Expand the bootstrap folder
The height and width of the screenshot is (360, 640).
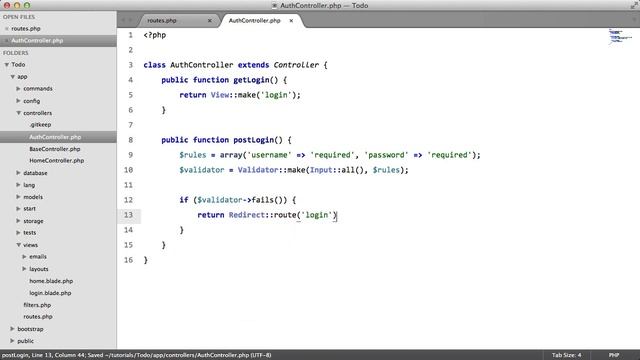coord(13,329)
